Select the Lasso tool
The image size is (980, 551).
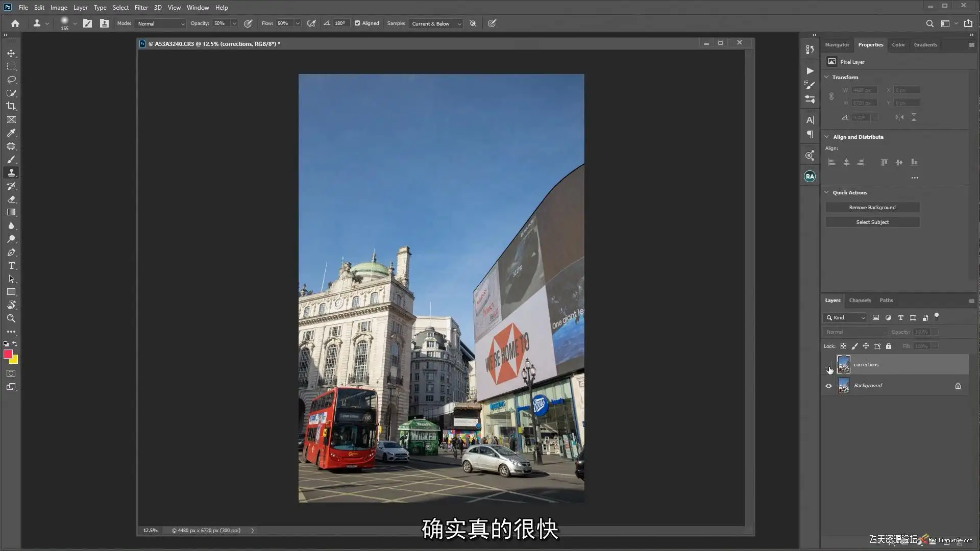[11, 80]
